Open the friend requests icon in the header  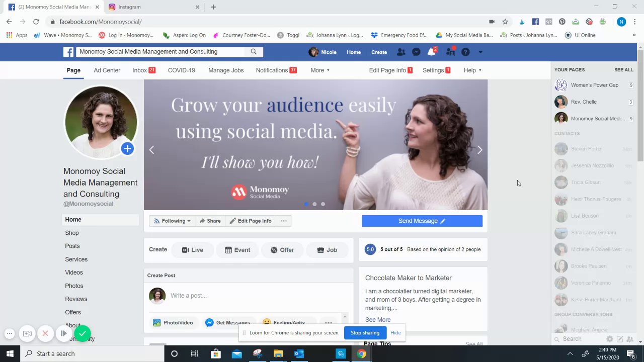(401, 52)
